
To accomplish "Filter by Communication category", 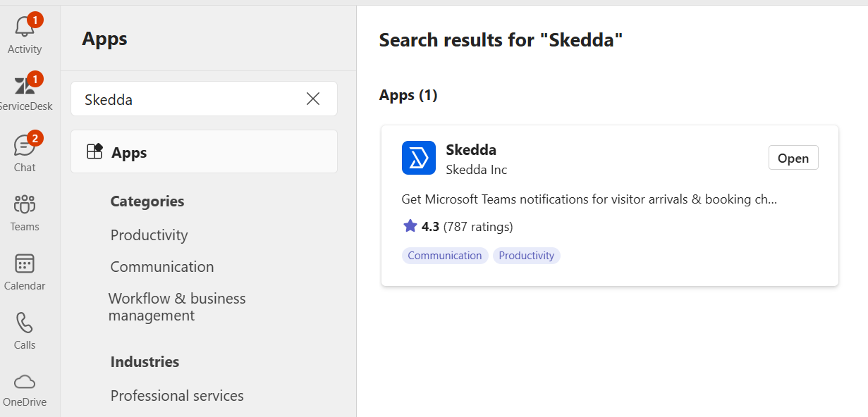I will click(161, 266).
